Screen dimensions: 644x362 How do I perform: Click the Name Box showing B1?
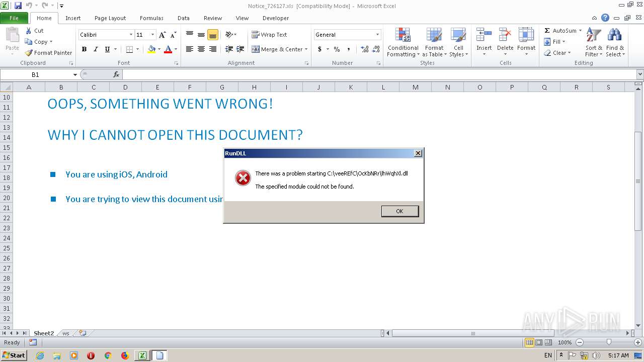coord(35,74)
